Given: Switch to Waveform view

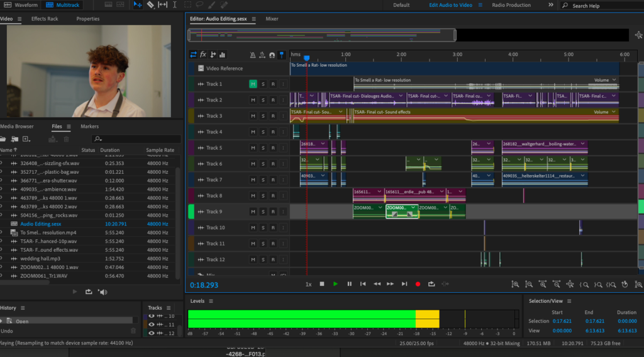Looking at the screenshot, I should click(21, 5).
